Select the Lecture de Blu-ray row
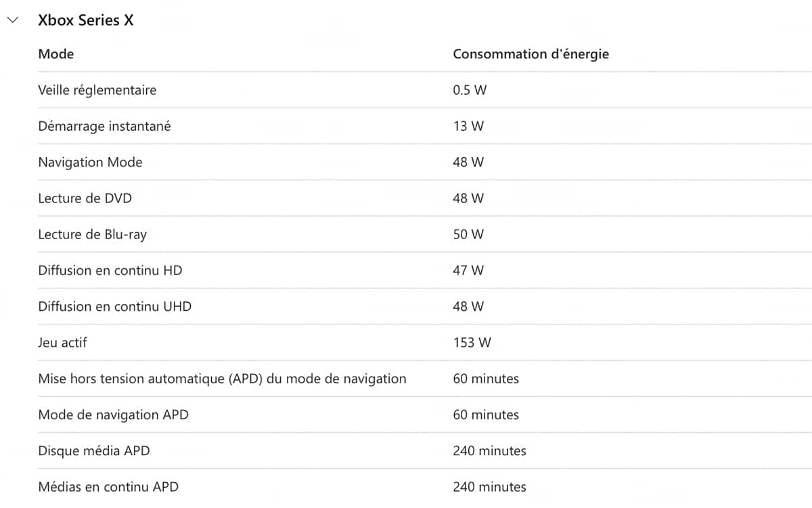The height and width of the screenshot is (508, 812). 95,234
